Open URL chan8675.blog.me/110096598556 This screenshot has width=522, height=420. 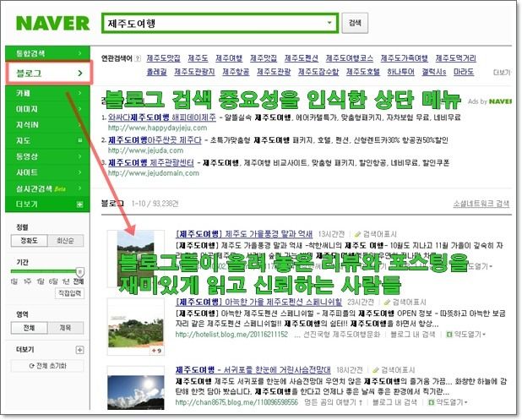pos(237,402)
